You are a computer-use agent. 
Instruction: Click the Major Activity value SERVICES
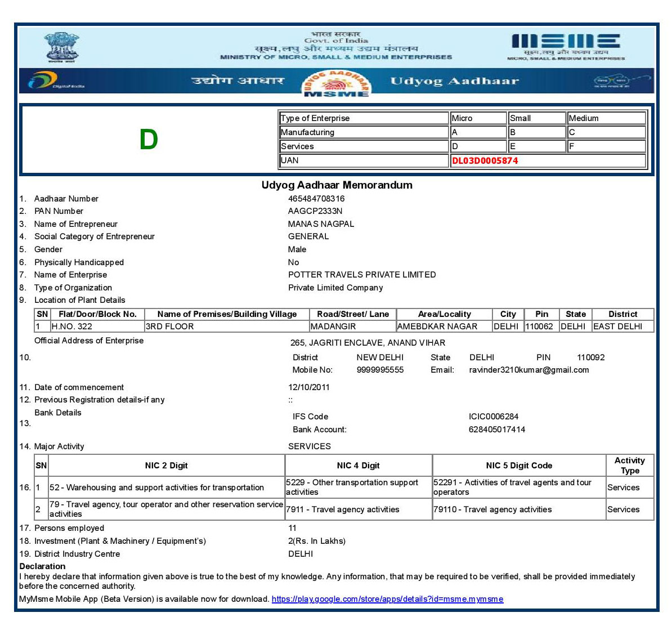(x=310, y=446)
